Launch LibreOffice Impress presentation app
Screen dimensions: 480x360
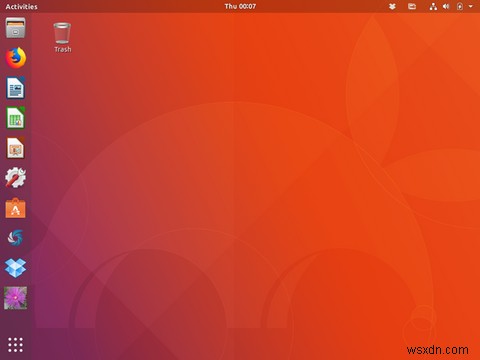(x=15, y=148)
